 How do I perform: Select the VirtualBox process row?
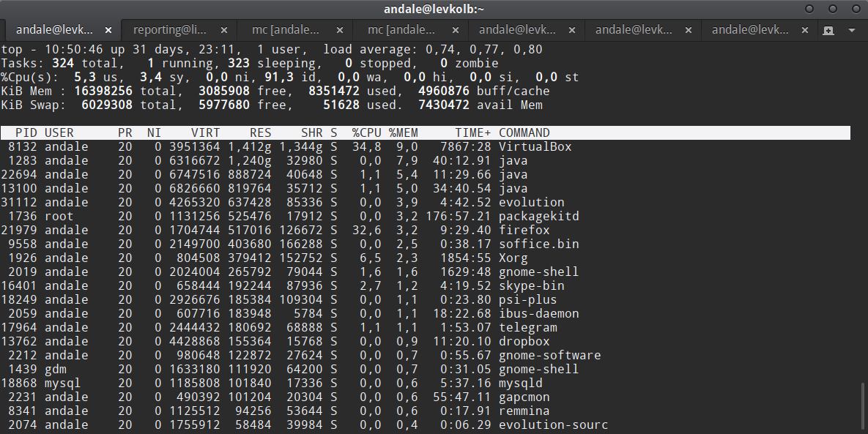tap(425, 146)
